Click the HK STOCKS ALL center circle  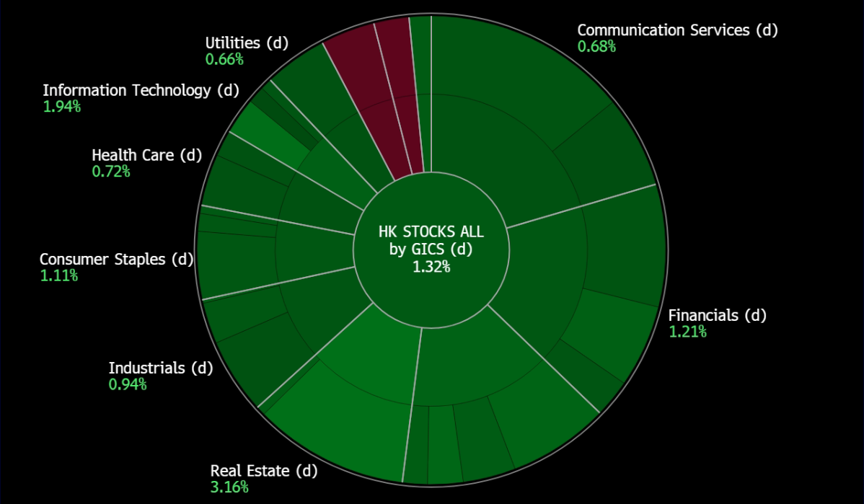point(431,250)
